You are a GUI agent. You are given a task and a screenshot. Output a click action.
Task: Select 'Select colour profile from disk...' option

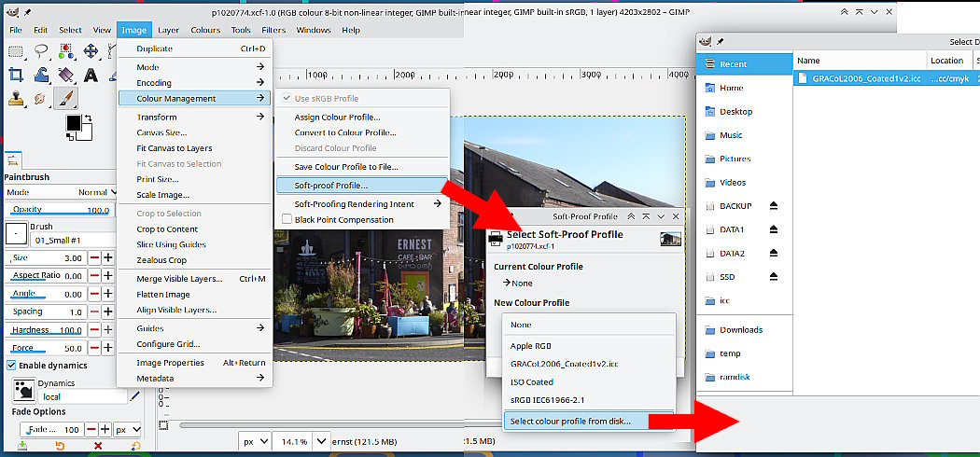click(589, 422)
